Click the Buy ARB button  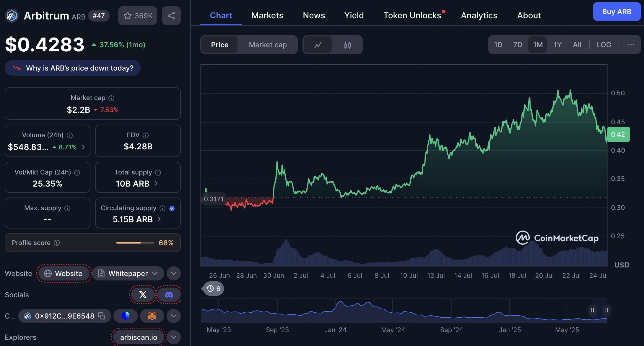(x=617, y=12)
